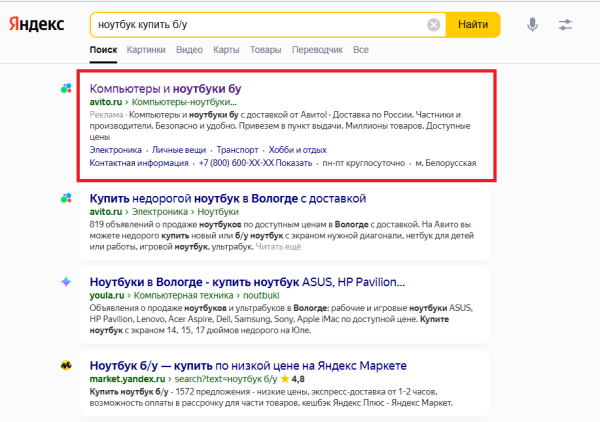This screenshot has width=600, height=422.
Task: Expand the Все services menu
Action: [361, 49]
